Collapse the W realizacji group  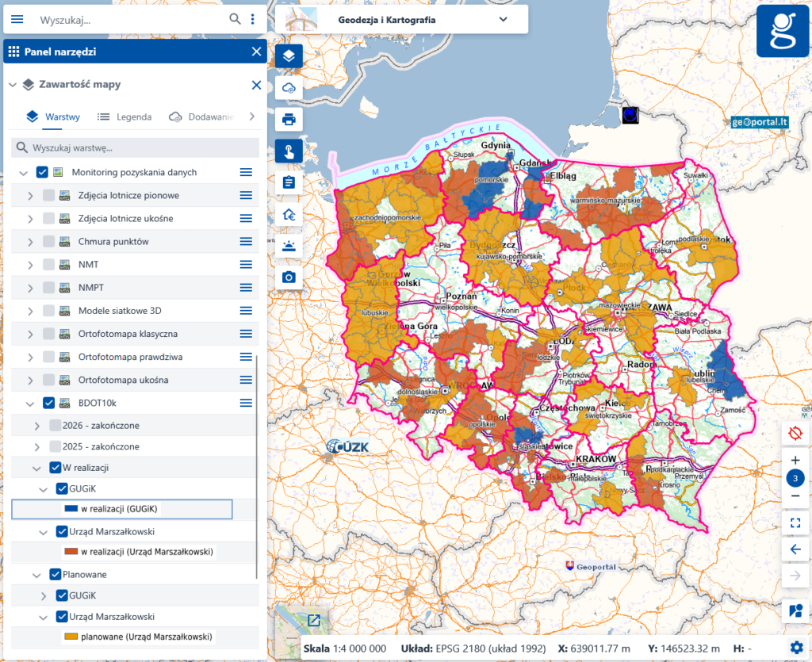click(36, 468)
